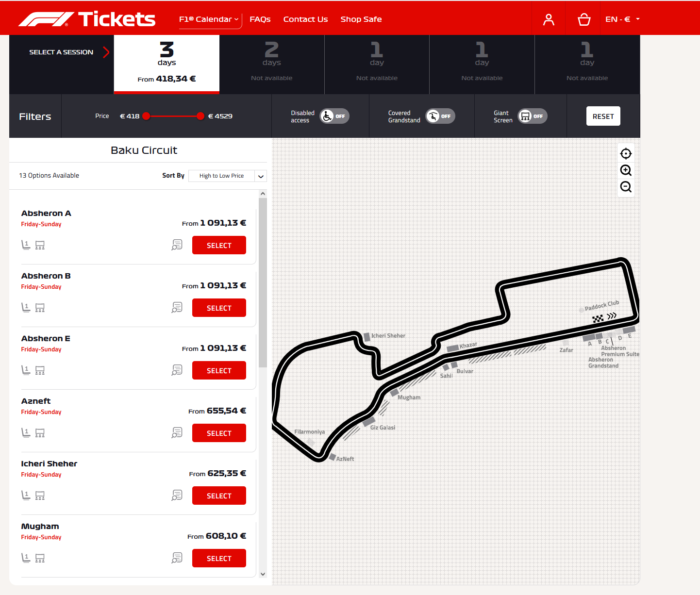
Task: Click the Azneft giant screen icon
Action: [x=40, y=433]
